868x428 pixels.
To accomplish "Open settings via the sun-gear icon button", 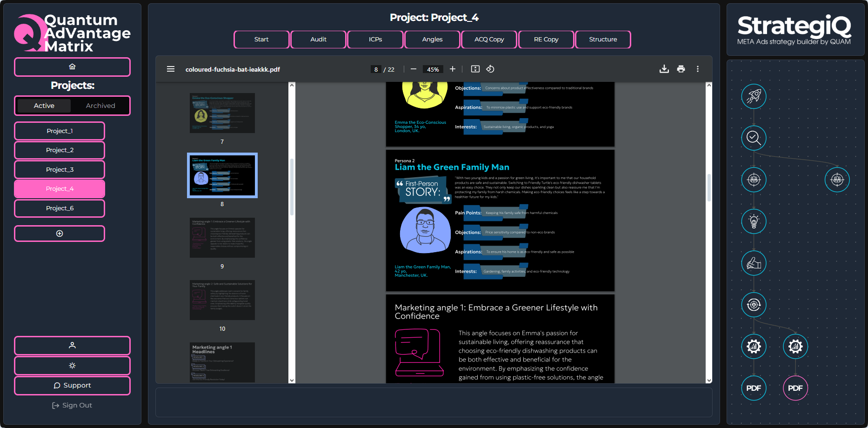I will 72,366.
